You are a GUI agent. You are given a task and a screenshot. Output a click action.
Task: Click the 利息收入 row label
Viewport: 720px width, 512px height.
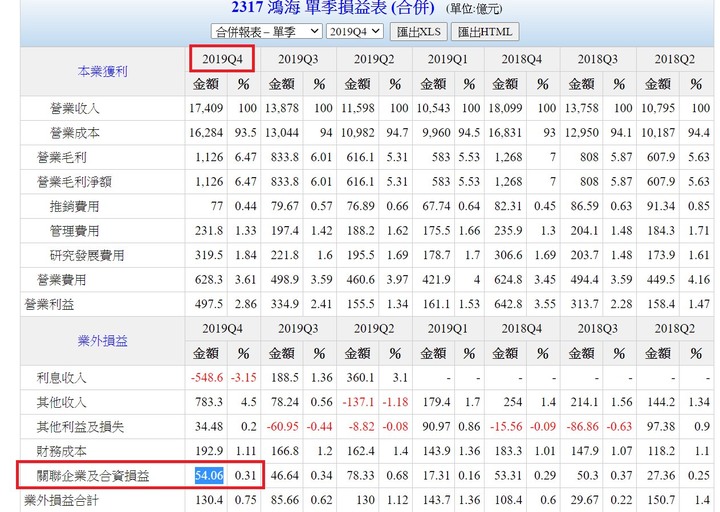(x=62, y=378)
